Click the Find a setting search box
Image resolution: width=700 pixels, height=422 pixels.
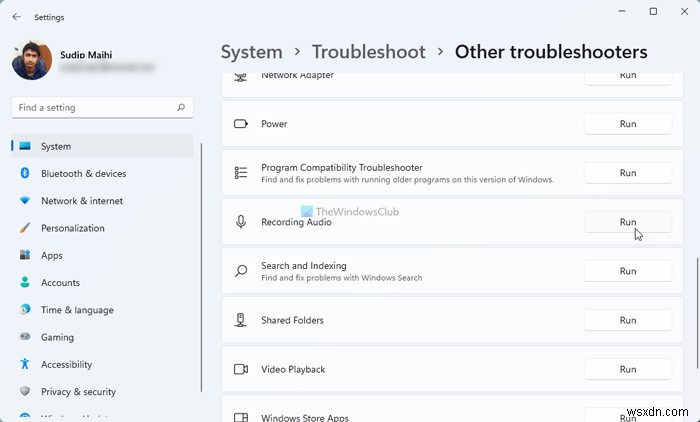click(95, 107)
